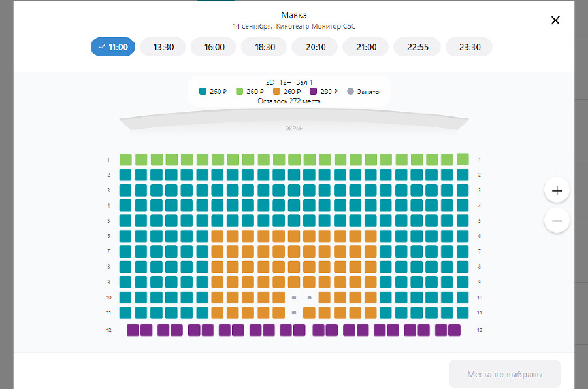Choose the 22:55 showtime
This screenshot has height=389, width=588.
point(417,47)
